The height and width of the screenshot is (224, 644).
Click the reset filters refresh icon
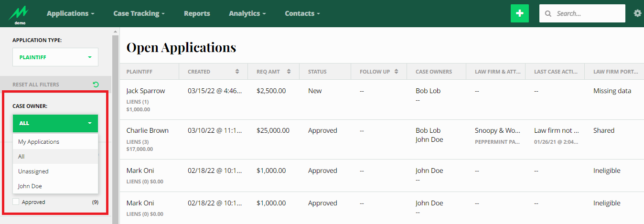tap(96, 85)
